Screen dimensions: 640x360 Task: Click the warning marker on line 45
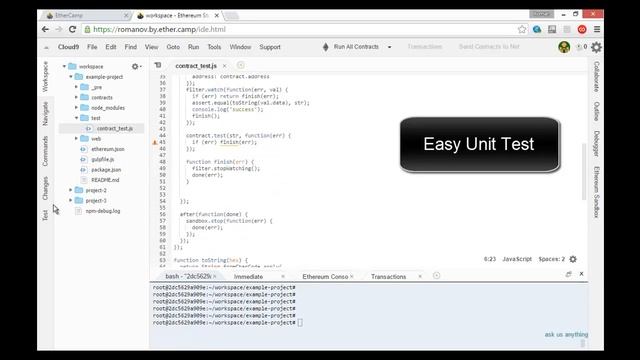click(x=155, y=142)
